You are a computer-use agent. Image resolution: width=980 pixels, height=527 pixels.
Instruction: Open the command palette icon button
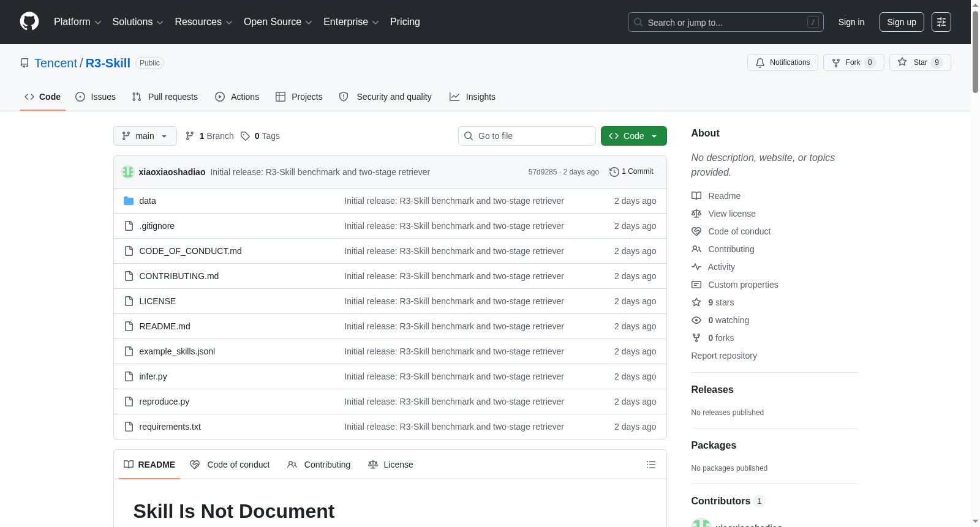point(941,22)
